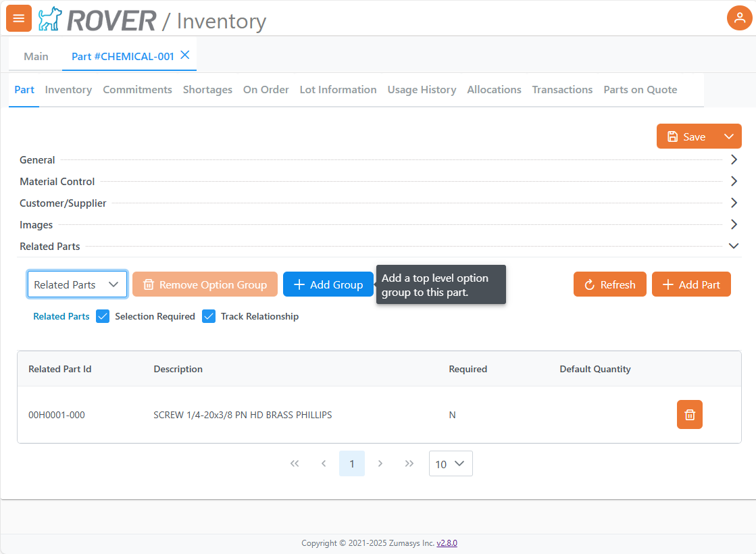Go to the first page arrow
Screen dimensions: 756x554
point(295,463)
